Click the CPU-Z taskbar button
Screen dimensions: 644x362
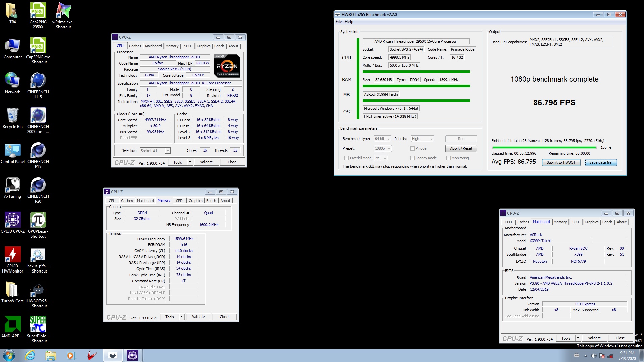point(132,355)
